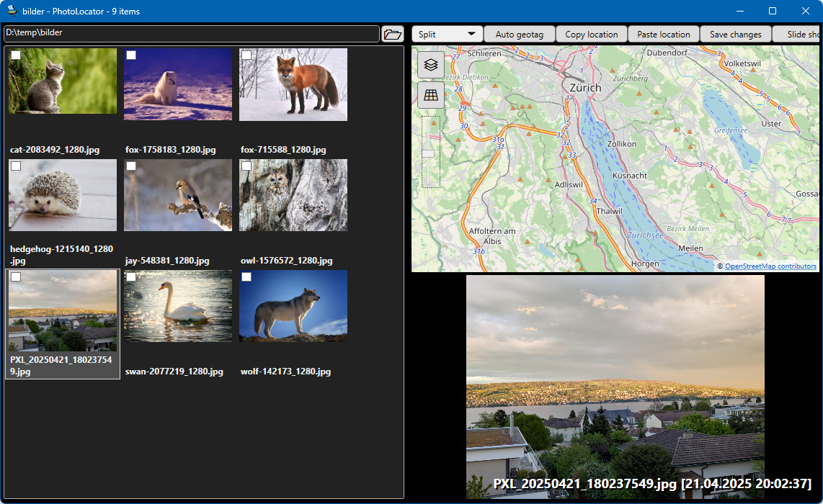This screenshot has height=504, width=823.
Task: Click the Greifensee lake label
Action: tap(731, 130)
